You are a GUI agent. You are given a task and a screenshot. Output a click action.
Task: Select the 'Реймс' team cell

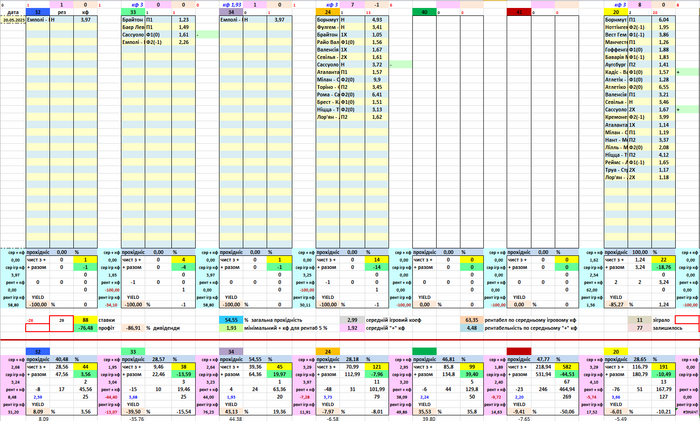pyautogui.click(x=616, y=163)
